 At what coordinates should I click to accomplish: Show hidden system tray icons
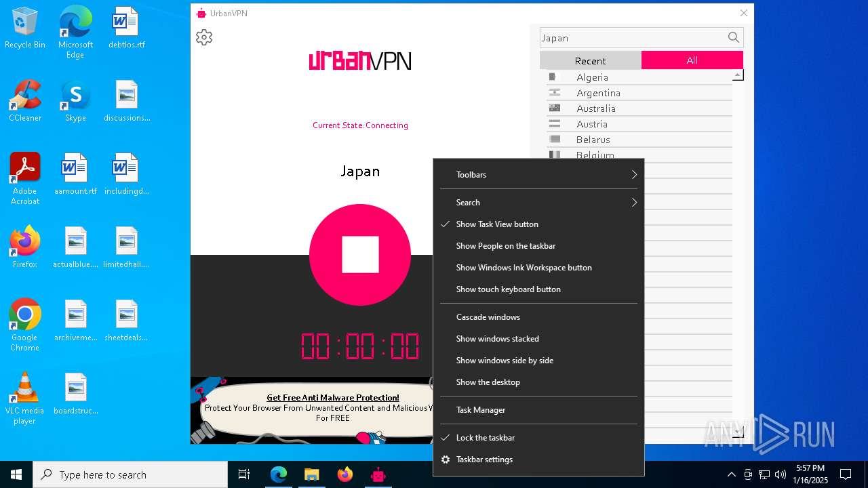(x=731, y=474)
